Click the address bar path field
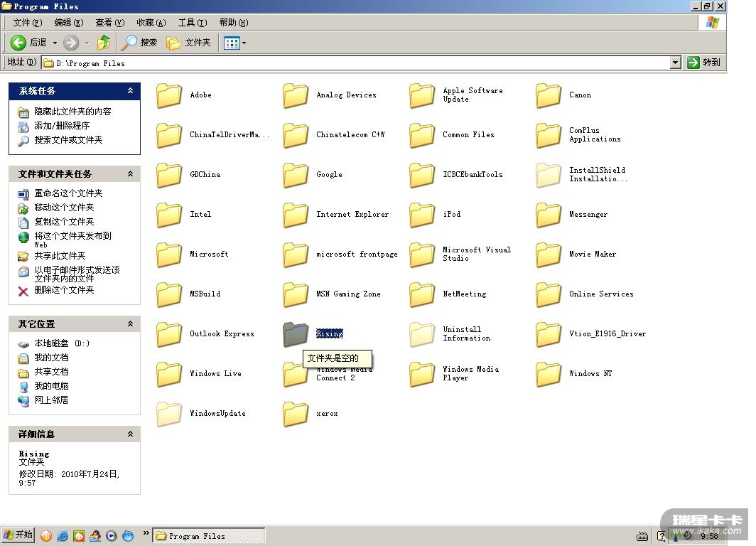Image resolution: width=756 pixels, height=546 pixels. click(x=355, y=63)
